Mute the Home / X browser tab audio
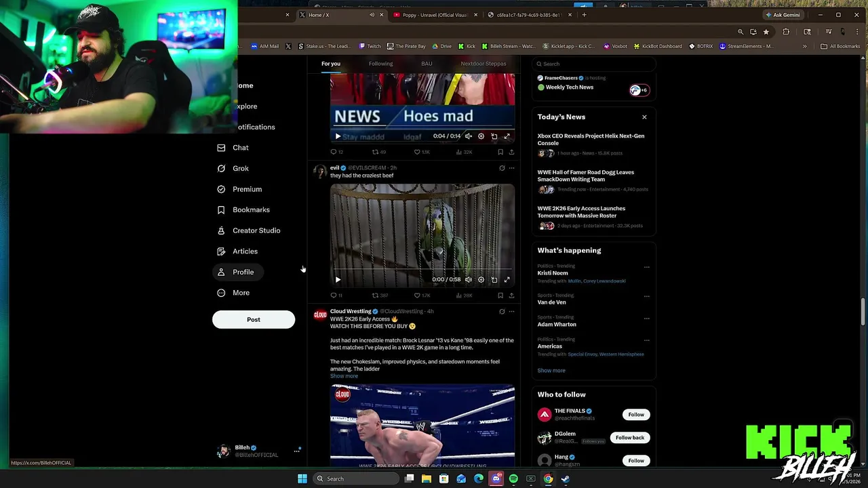This screenshot has width=868, height=488. 372,15
